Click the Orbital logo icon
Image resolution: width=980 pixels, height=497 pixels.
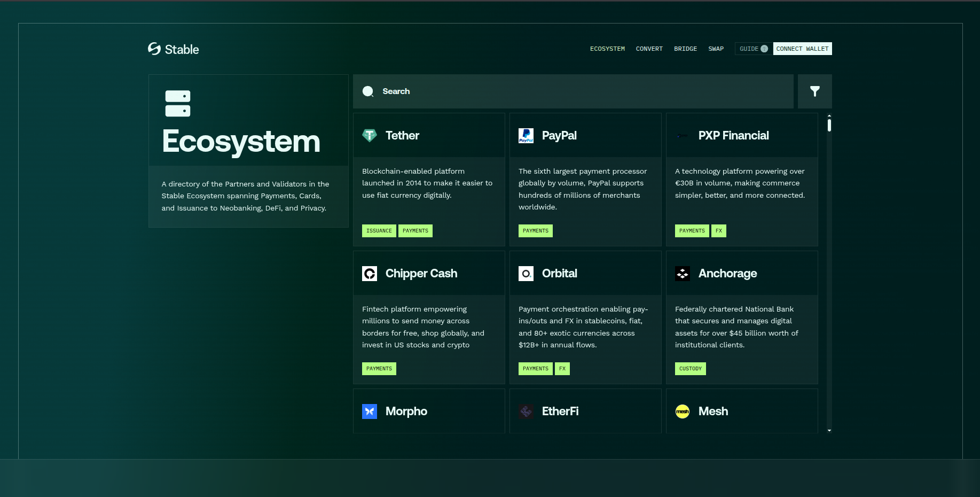point(526,274)
